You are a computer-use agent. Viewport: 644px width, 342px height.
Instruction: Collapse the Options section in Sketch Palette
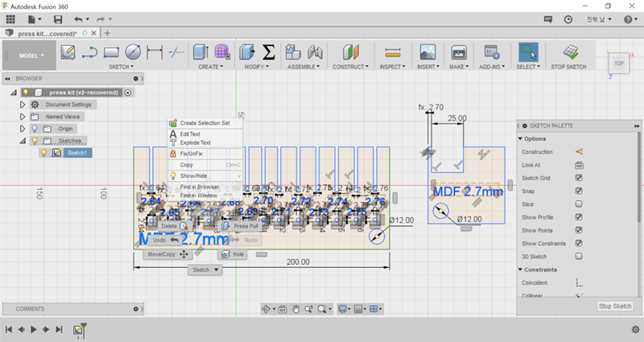520,138
